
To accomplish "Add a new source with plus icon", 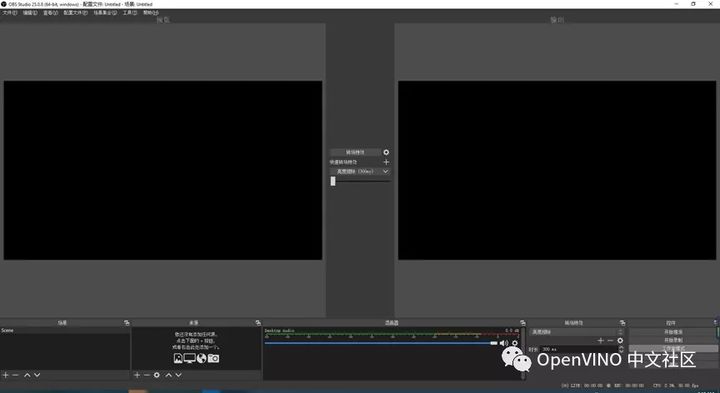I will [137, 375].
